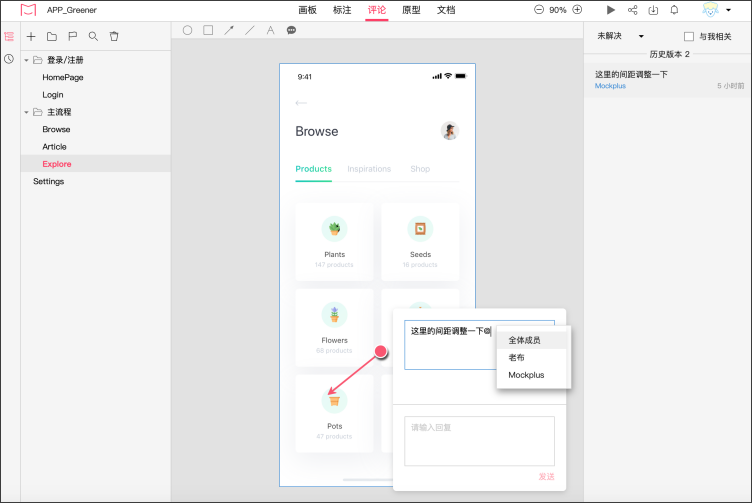This screenshot has width=752, height=503.
Task: Switch to the 原型 tab
Action: coord(411,10)
